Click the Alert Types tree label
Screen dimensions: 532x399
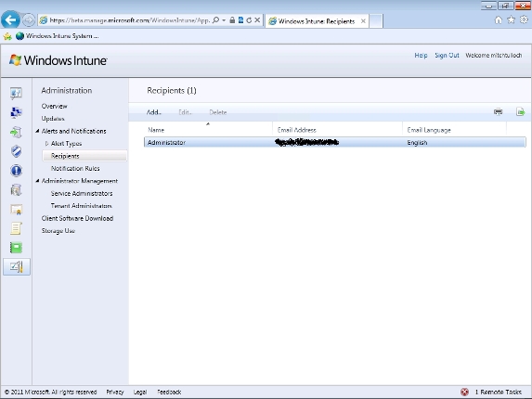click(66, 144)
